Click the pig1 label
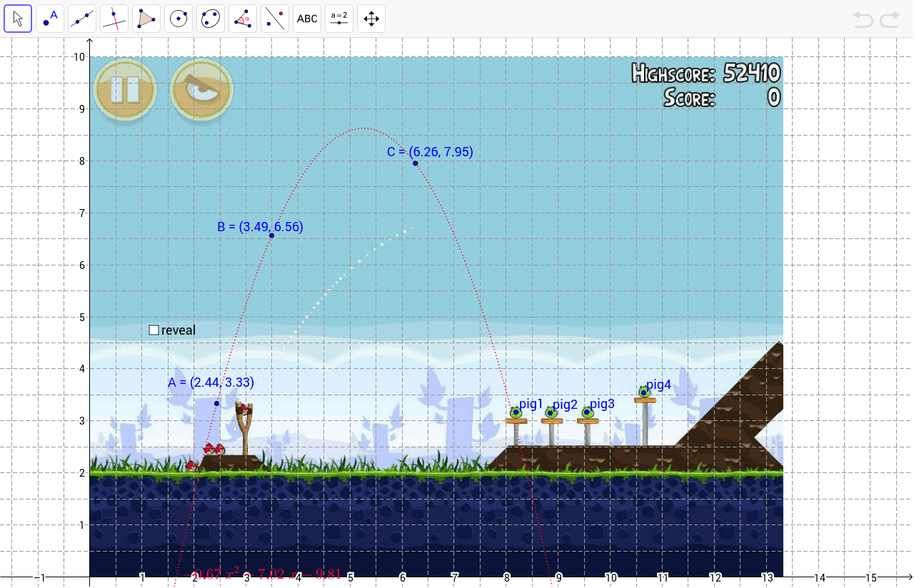 (531, 404)
